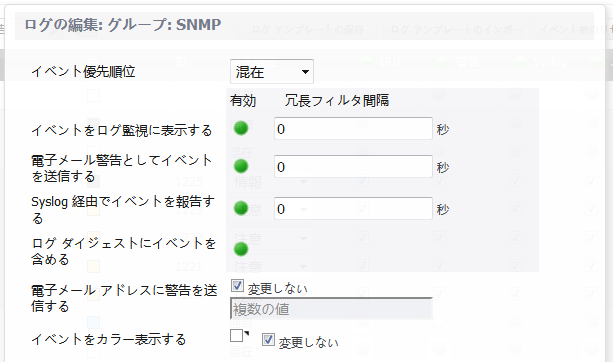
Task: Click the 変更しない label next to color swatch
Action: [308, 343]
